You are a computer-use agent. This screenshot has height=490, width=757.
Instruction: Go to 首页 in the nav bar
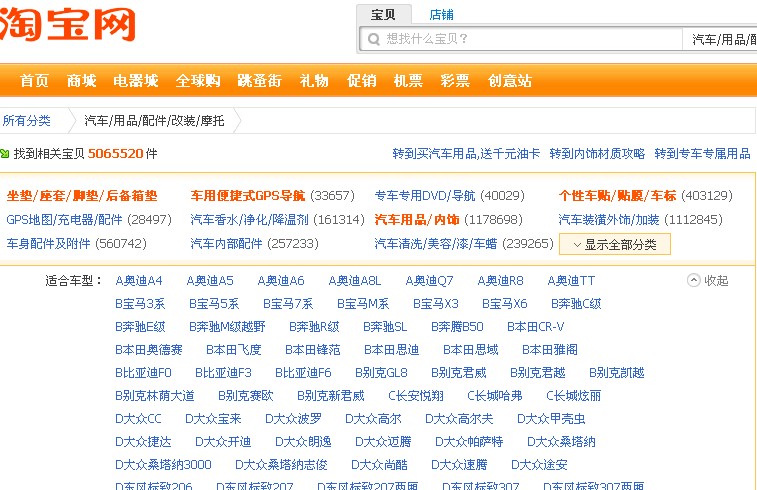click(34, 80)
